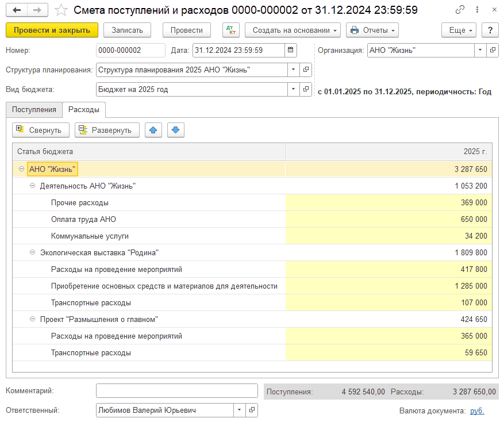Open calendar picker for Дата field
The image size is (504, 422).
[291, 51]
